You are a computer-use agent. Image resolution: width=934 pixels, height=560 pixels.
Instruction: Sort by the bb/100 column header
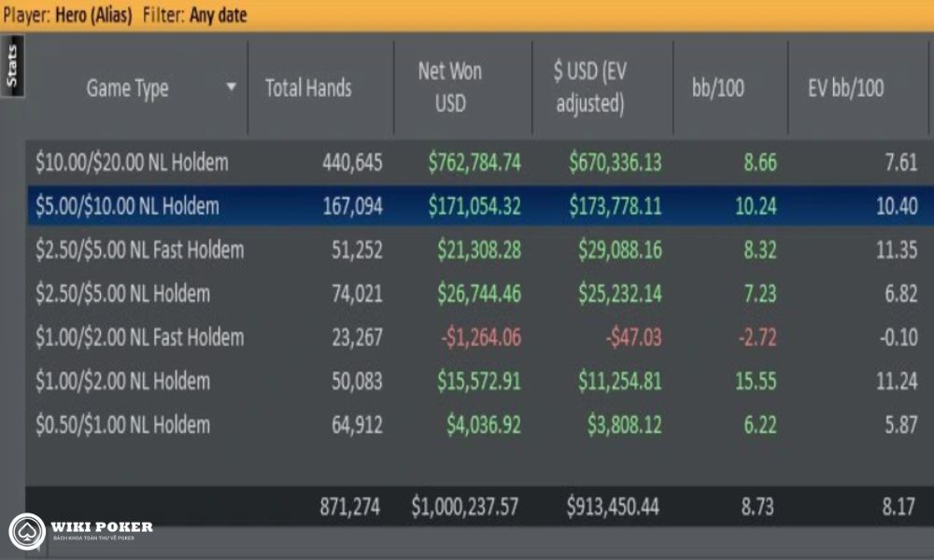[x=717, y=88]
